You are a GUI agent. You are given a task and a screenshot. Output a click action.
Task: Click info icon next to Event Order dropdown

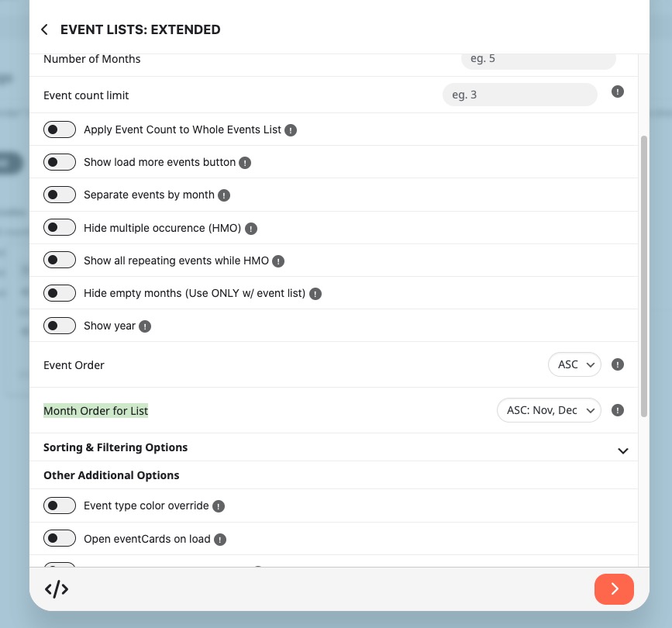617,365
